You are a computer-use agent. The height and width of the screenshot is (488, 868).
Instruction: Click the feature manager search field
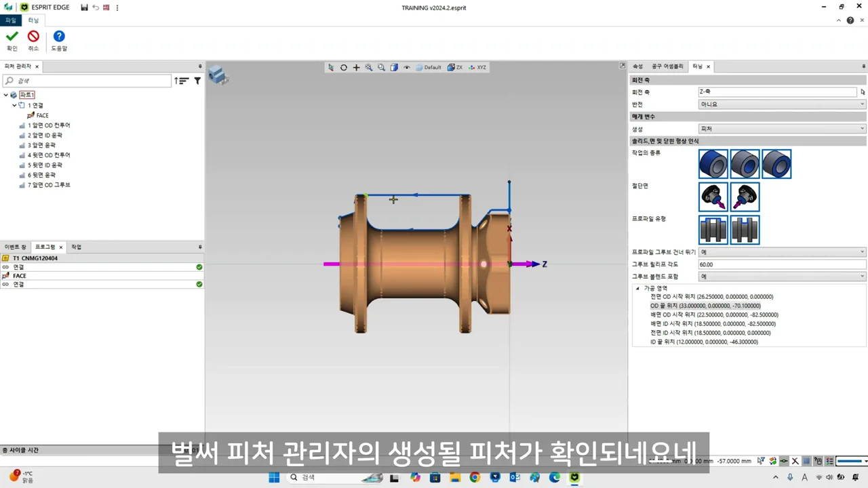(87, 81)
